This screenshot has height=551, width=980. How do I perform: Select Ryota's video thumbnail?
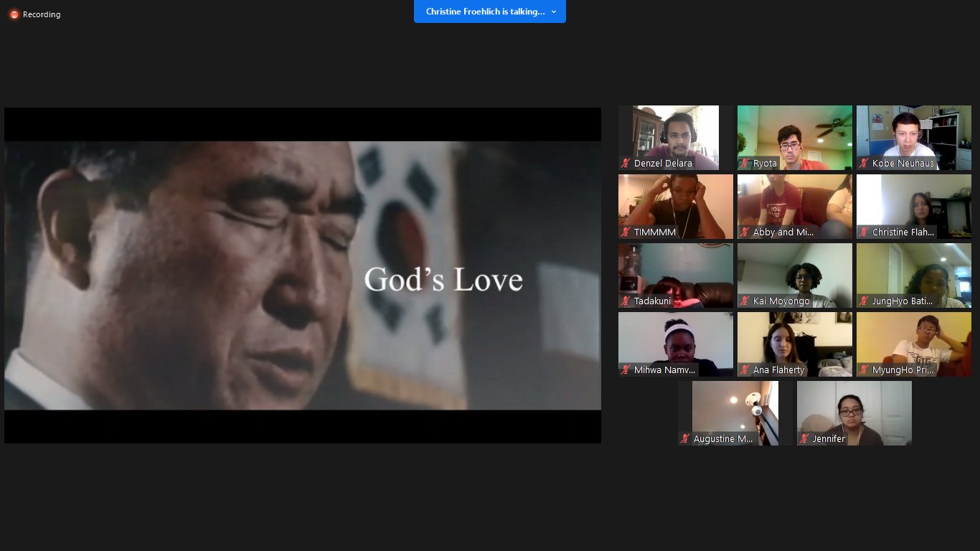pos(795,138)
